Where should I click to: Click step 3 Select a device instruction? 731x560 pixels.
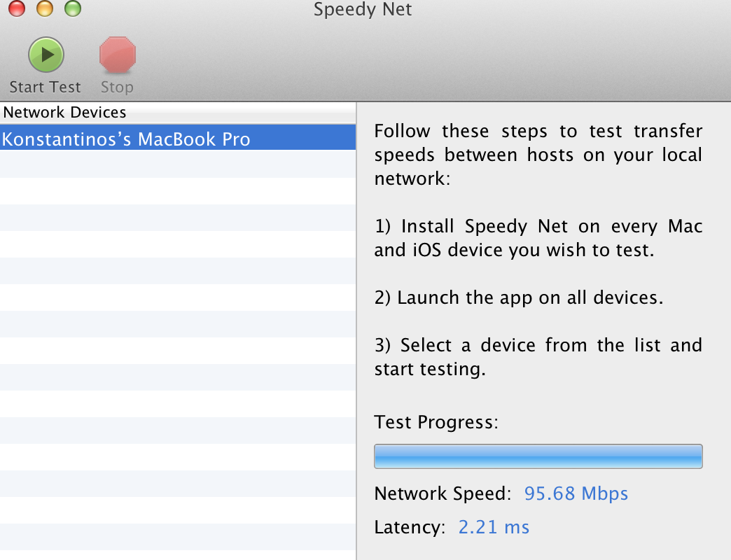pos(538,357)
